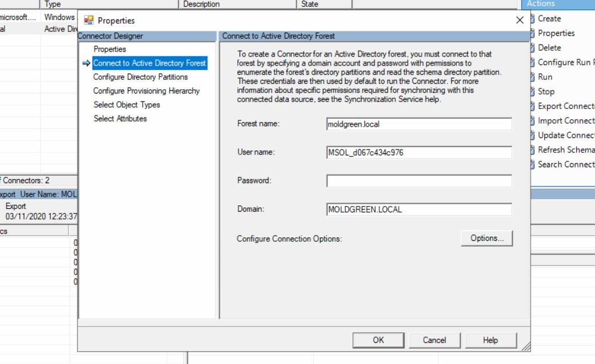Sort by the Description column header

click(x=237, y=4)
